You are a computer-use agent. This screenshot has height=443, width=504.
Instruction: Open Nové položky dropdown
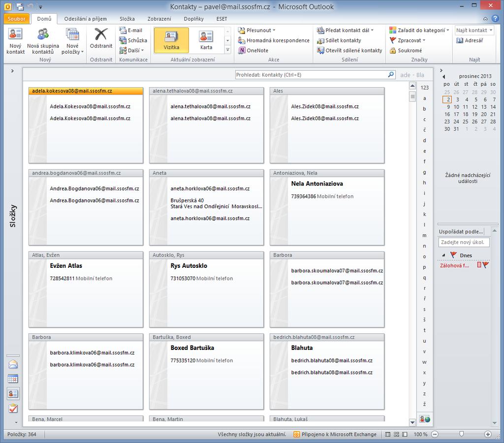(72, 41)
